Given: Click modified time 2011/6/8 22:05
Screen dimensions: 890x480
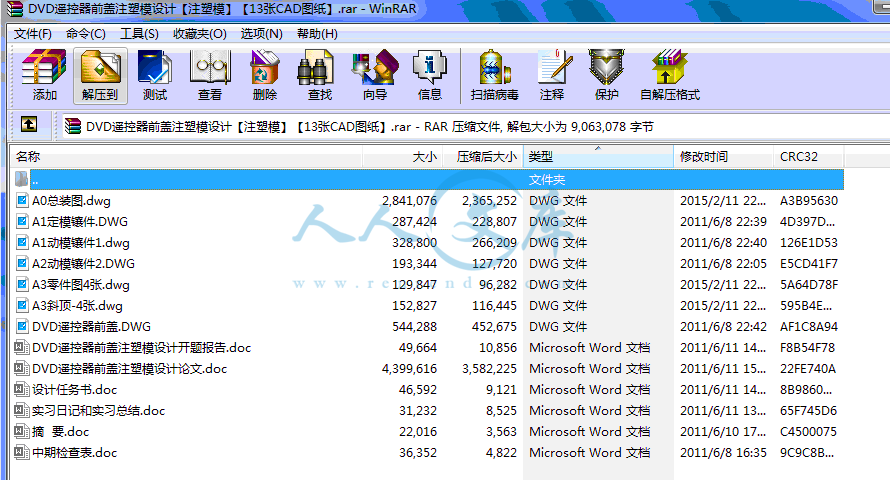Looking at the screenshot, I should 723,264.
